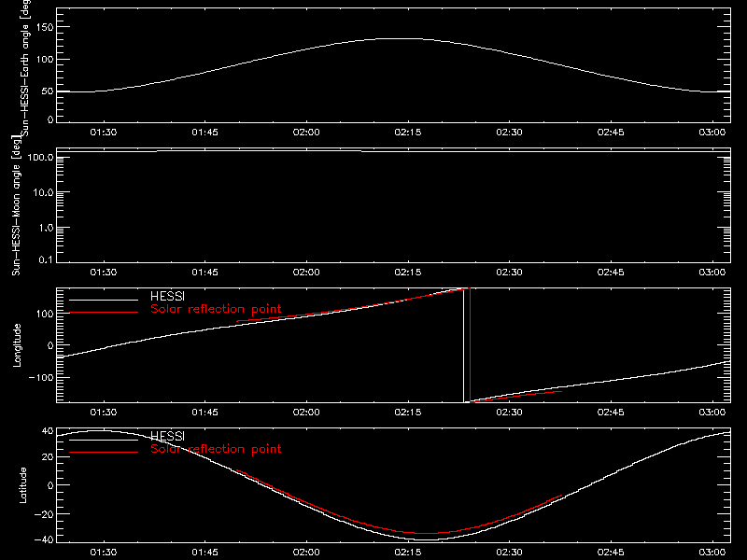Click the 50 tick on Earth angle axis
Image resolution: width=747 pixels, height=560 pixels.
coord(48,91)
